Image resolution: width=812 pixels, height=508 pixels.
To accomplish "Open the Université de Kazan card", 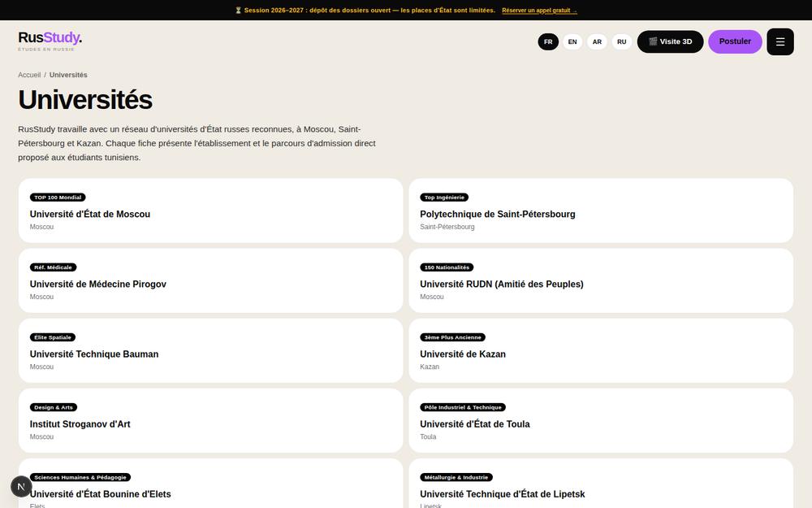I will (601, 350).
